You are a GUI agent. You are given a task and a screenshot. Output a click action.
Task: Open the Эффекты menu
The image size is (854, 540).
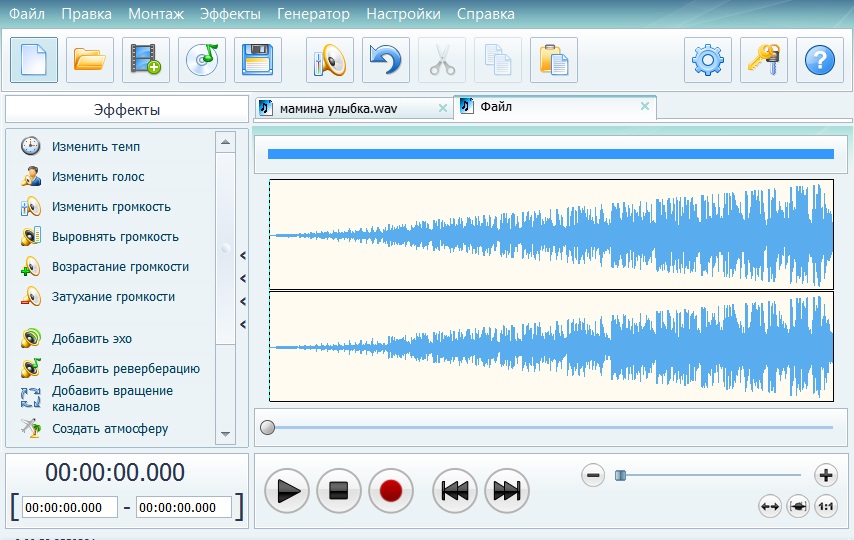(x=230, y=14)
